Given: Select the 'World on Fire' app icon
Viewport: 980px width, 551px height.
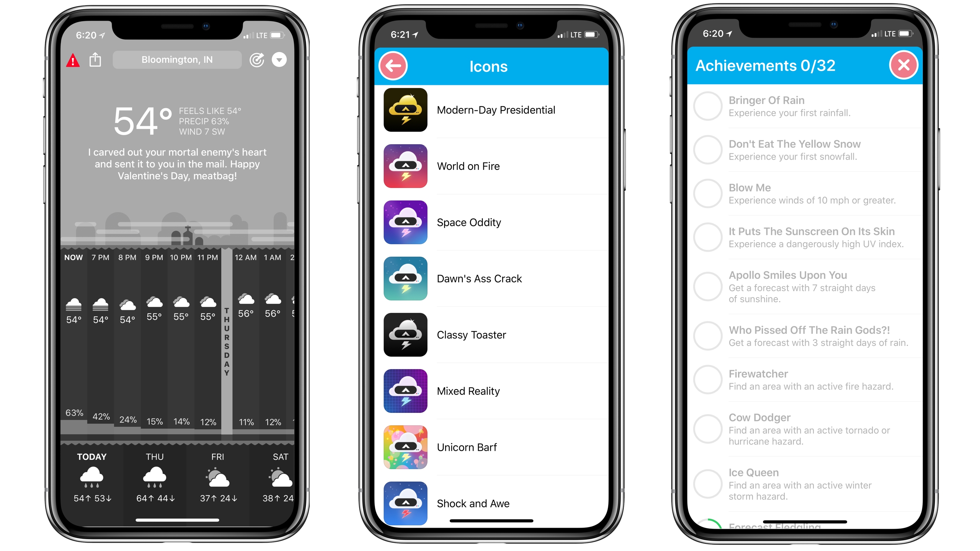Looking at the screenshot, I should 405,166.
